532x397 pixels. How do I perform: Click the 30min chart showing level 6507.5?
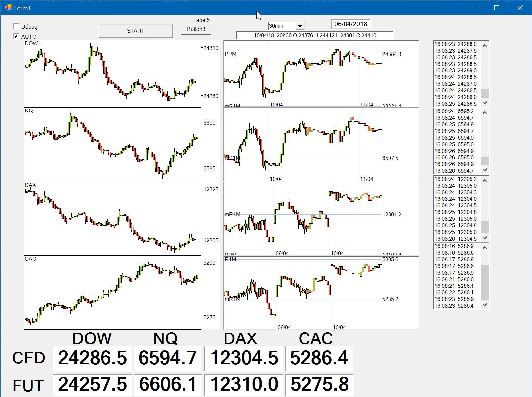tap(321, 145)
